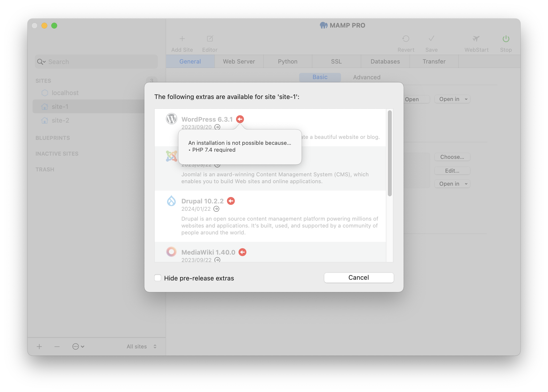Click the green zoom window button
This screenshot has width=548, height=392.
54,26
